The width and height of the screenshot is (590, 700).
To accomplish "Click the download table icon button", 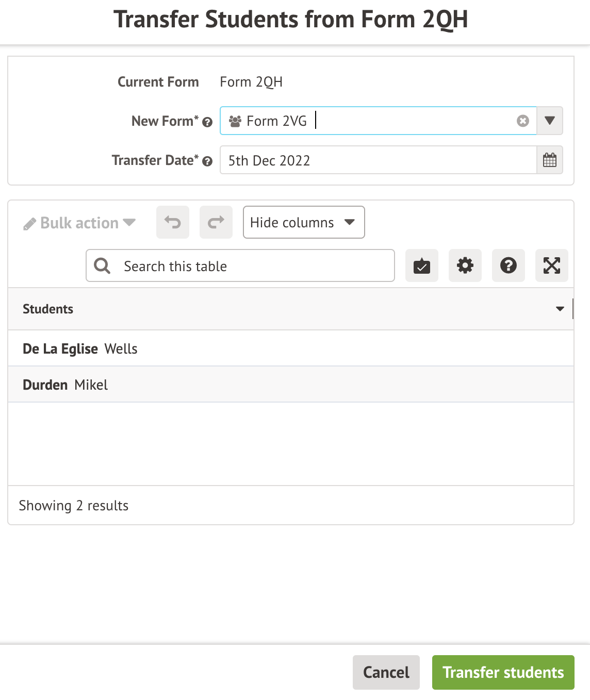I will [x=422, y=265].
